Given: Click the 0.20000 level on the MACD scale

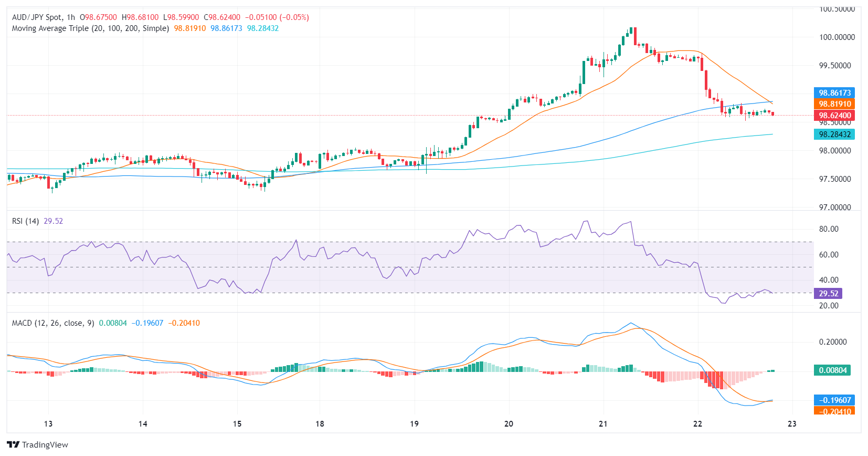Looking at the screenshot, I should pos(833,342).
